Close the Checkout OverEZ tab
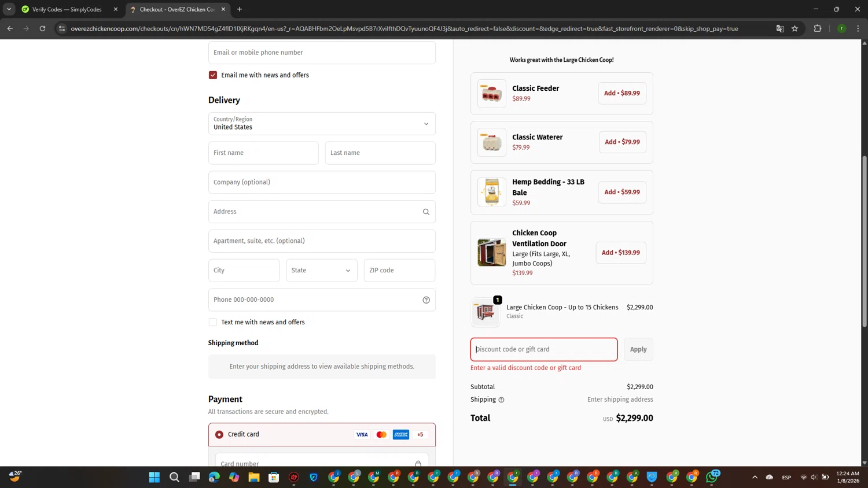The image size is (868, 488). tap(223, 9)
